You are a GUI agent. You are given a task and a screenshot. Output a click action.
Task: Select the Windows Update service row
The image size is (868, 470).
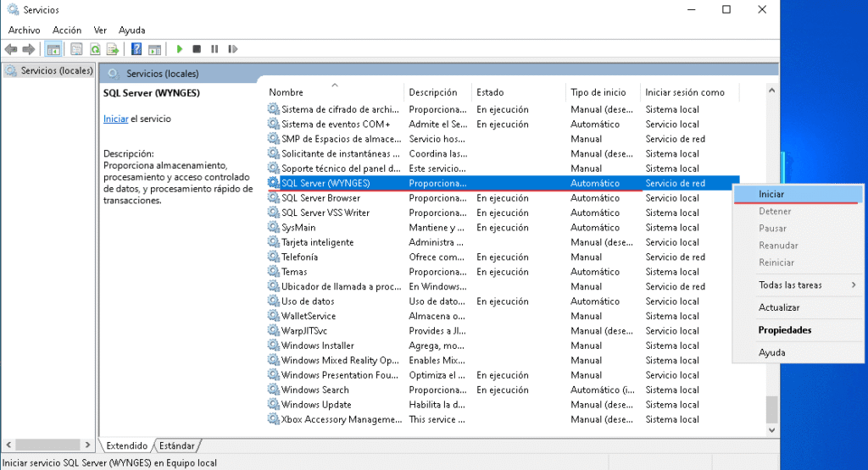click(x=315, y=405)
